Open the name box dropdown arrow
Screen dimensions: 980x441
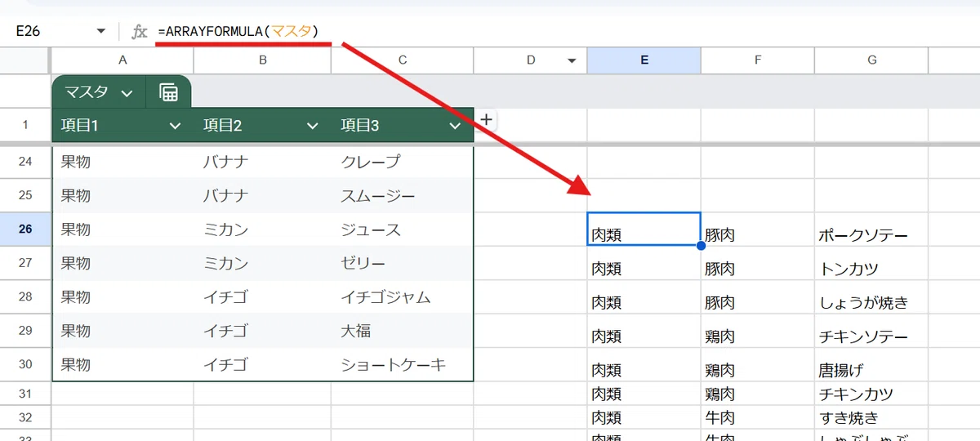[101, 31]
